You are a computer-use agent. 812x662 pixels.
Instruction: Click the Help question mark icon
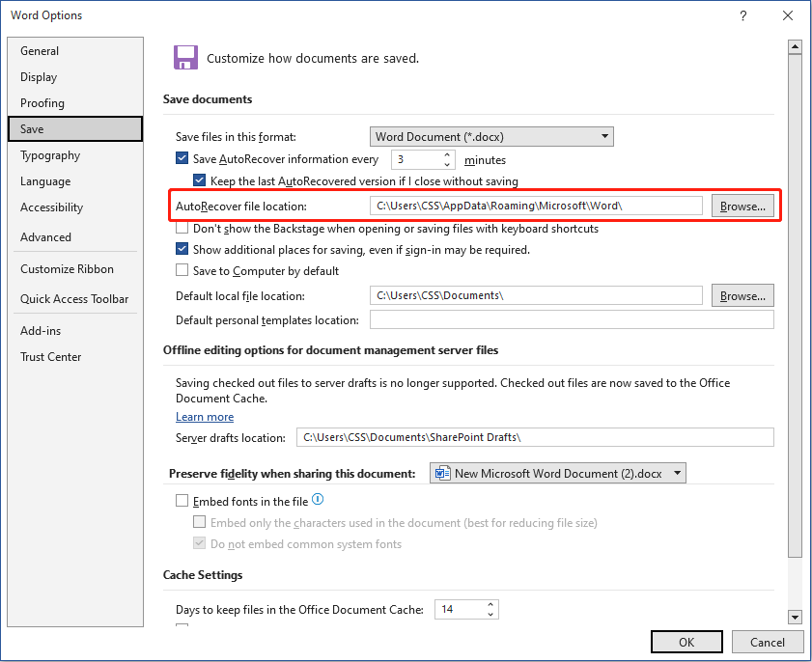tap(743, 15)
